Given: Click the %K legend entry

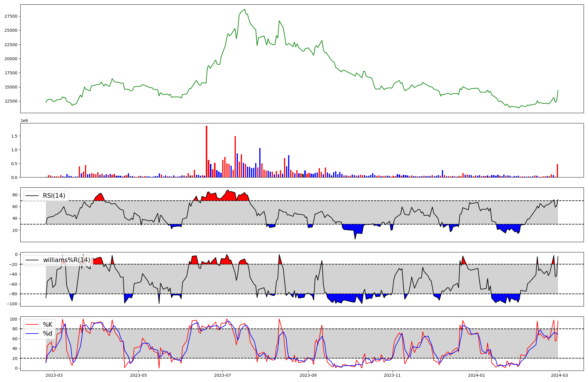Looking at the screenshot, I should coord(48,324).
